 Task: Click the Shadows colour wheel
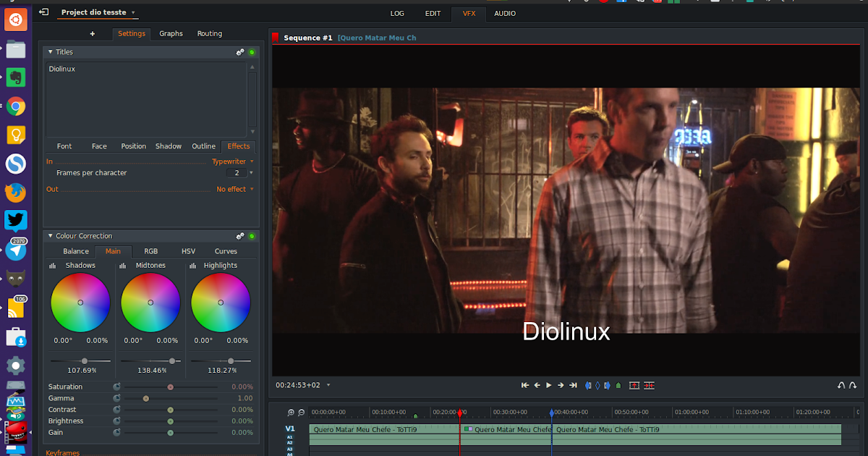[x=80, y=303]
